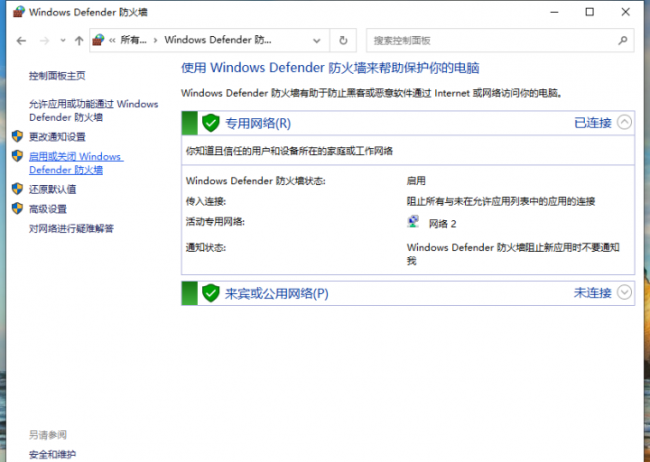This screenshot has width=650, height=462.
Task: Select Windows Defender 防... breadcrumb item
Action: click(218, 40)
